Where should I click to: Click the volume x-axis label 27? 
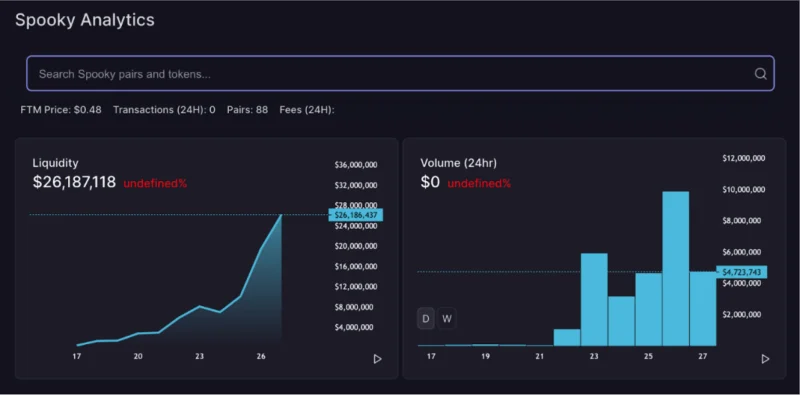click(x=703, y=356)
